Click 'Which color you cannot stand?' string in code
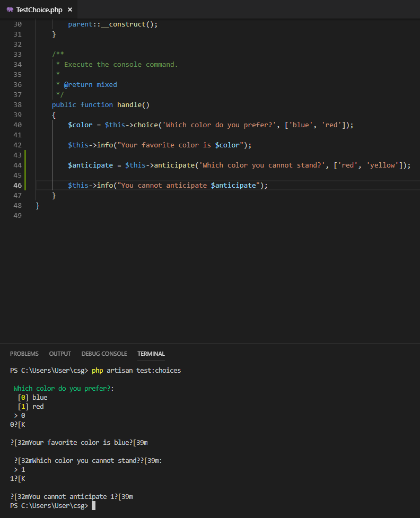The height and width of the screenshot is (518, 420). point(262,165)
